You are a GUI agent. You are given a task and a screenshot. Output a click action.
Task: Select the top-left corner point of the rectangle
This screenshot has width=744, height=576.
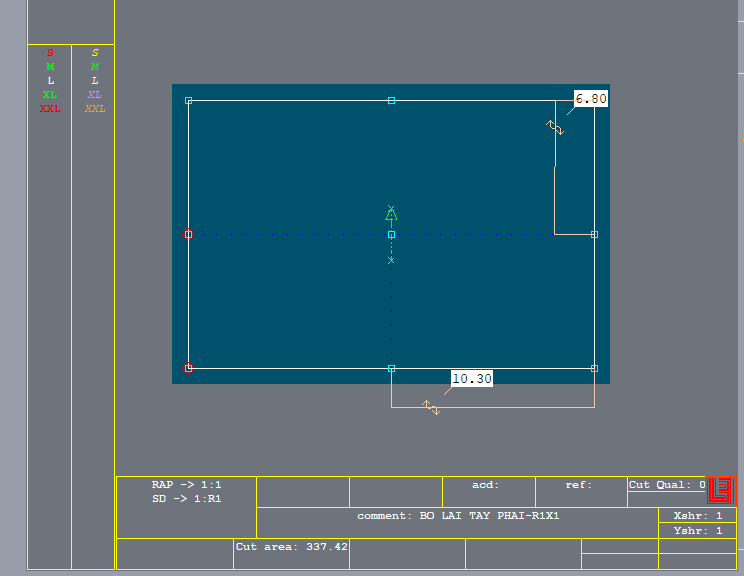[x=188, y=101]
